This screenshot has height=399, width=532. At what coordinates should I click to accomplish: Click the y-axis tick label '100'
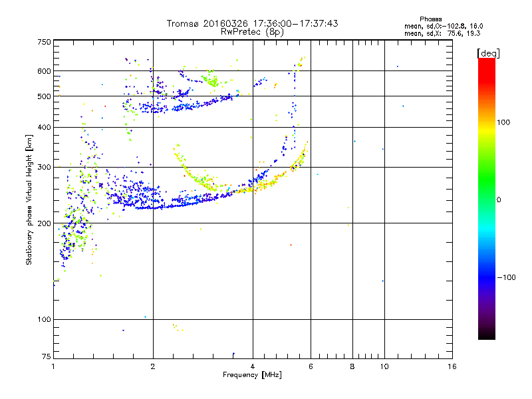[44, 319]
